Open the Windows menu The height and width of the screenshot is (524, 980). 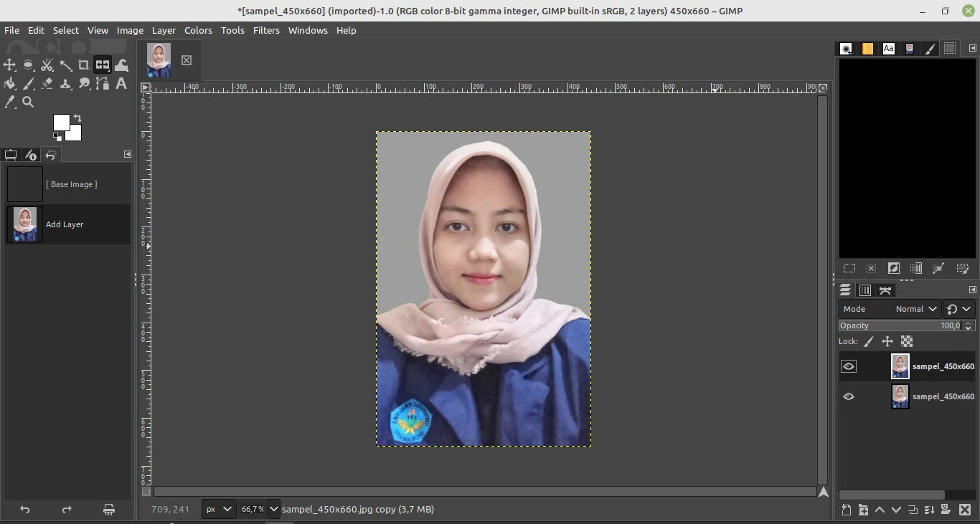tap(308, 30)
